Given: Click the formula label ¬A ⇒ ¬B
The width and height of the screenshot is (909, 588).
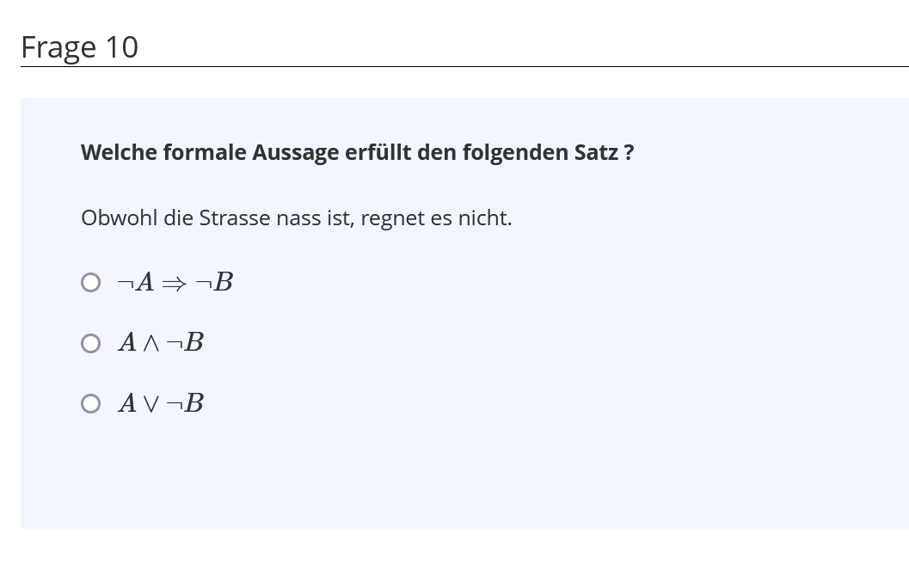Looking at the screenshot, I should tap(175, 282).
